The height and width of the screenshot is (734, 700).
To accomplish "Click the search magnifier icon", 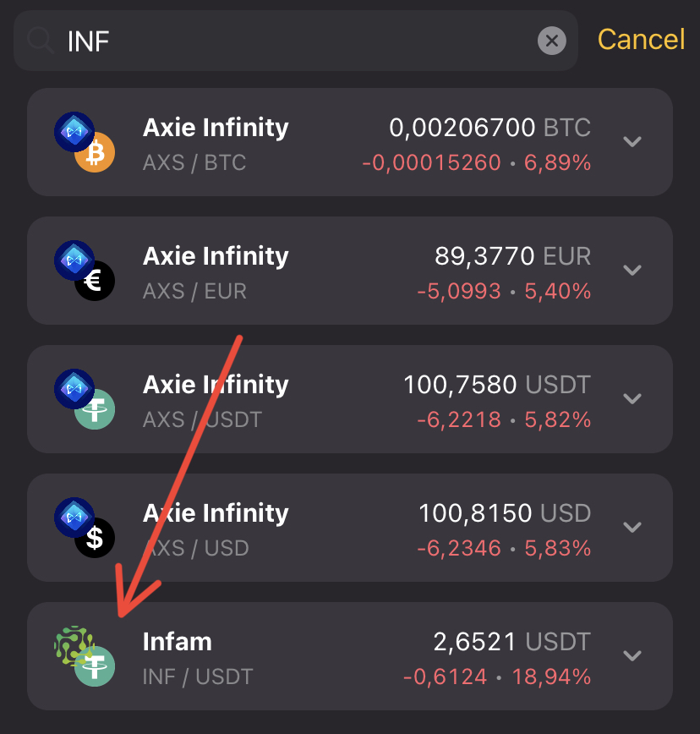I will point(41,40).
